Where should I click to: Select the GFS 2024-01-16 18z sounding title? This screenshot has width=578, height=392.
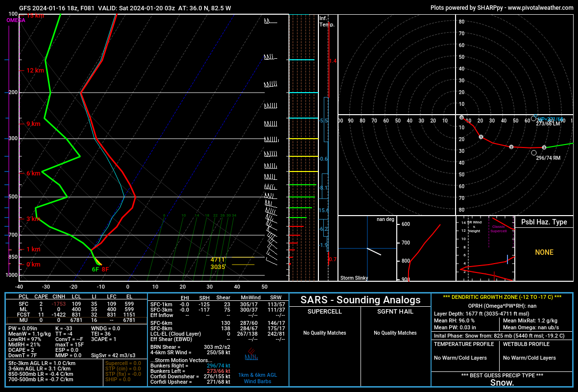125,8
